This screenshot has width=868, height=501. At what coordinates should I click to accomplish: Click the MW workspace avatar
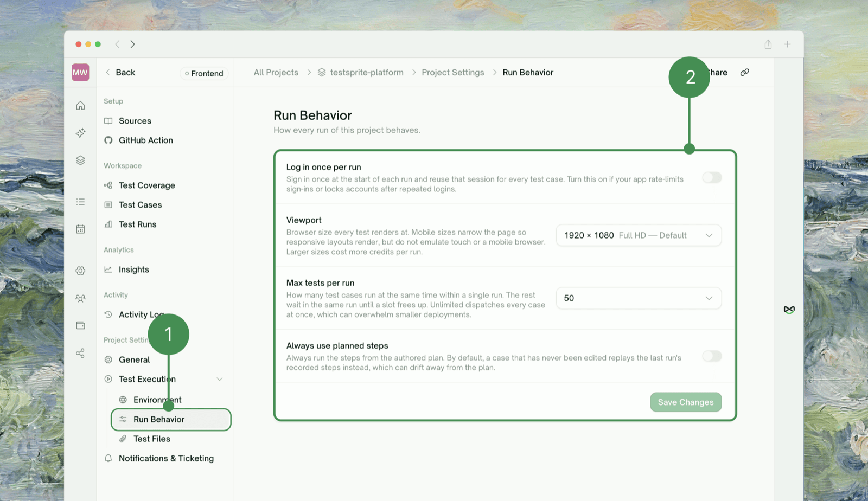80,72
